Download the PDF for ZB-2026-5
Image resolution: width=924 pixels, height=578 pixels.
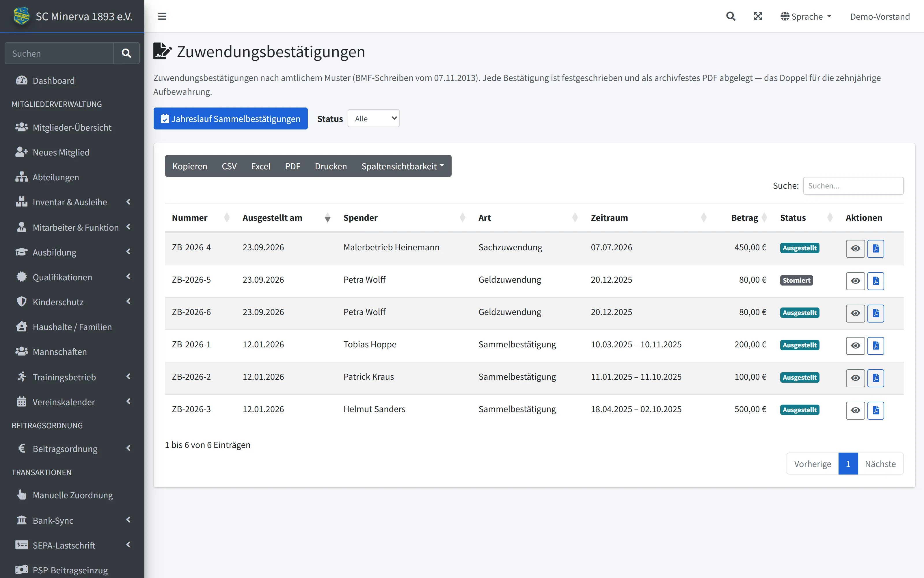875,281
